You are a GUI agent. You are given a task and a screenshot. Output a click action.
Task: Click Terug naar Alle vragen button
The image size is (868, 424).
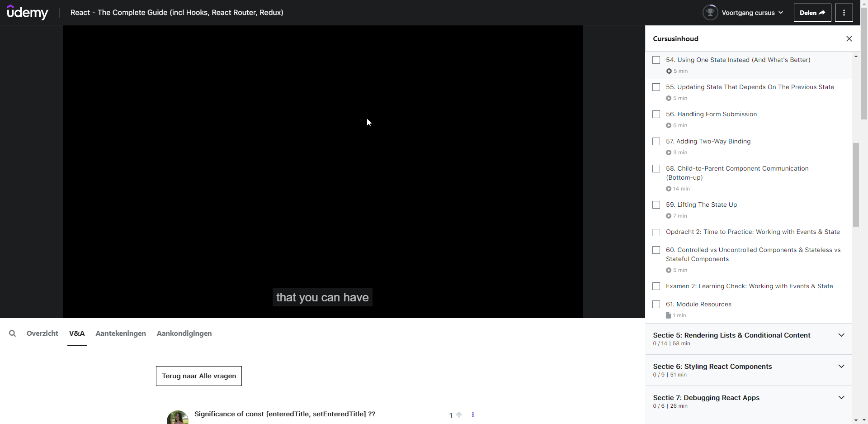tap(199, 376)
